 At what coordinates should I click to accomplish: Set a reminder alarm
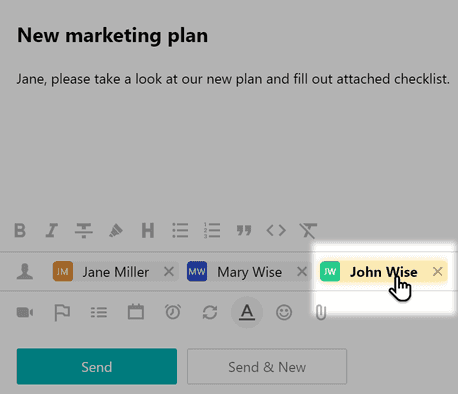pos(173,312)
